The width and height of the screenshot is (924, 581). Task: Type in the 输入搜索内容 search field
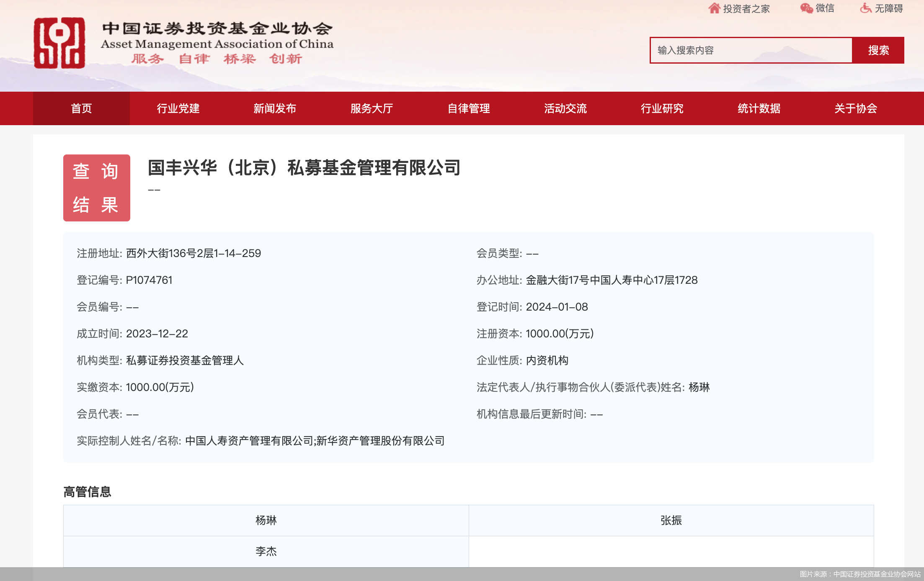[x=751, y=50]
